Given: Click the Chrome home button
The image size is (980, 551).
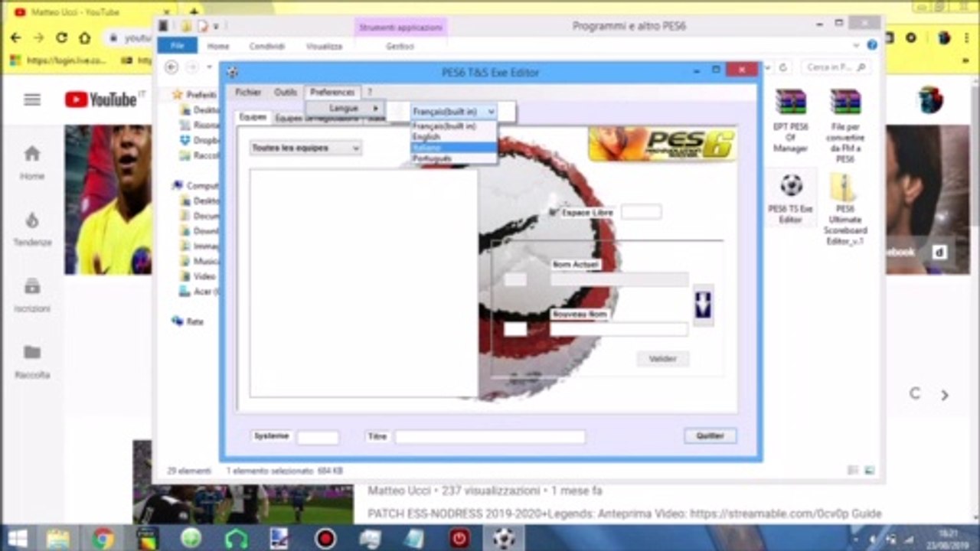Looking at the screenshot, I should [x=85, y=37].
